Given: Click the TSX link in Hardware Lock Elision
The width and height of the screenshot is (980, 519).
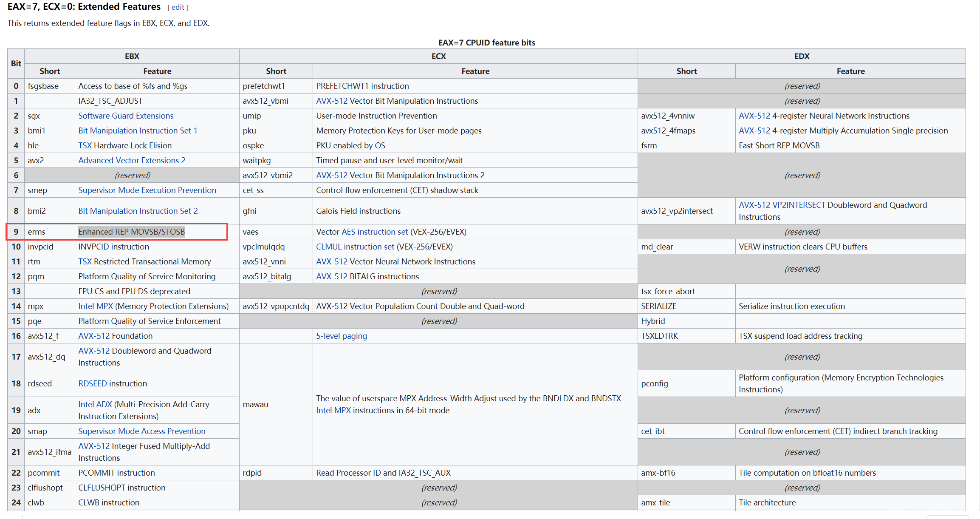Looking at the screenshot, I should 85,145.
